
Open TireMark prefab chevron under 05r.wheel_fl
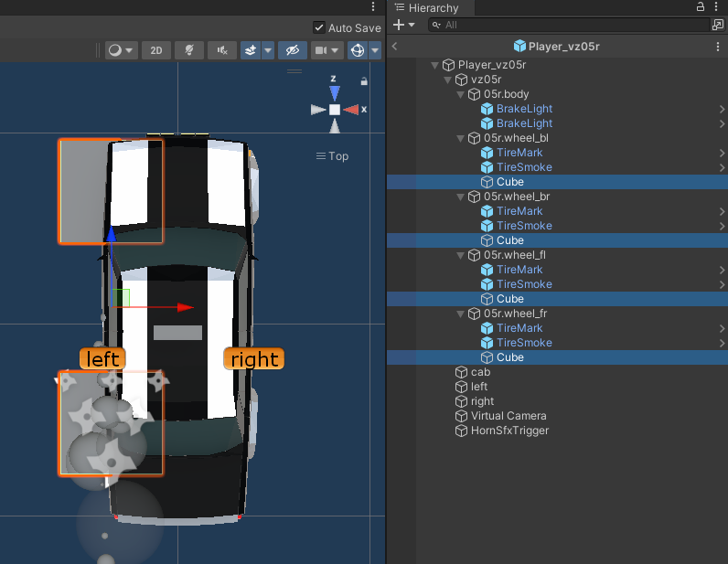click(722, 270)
